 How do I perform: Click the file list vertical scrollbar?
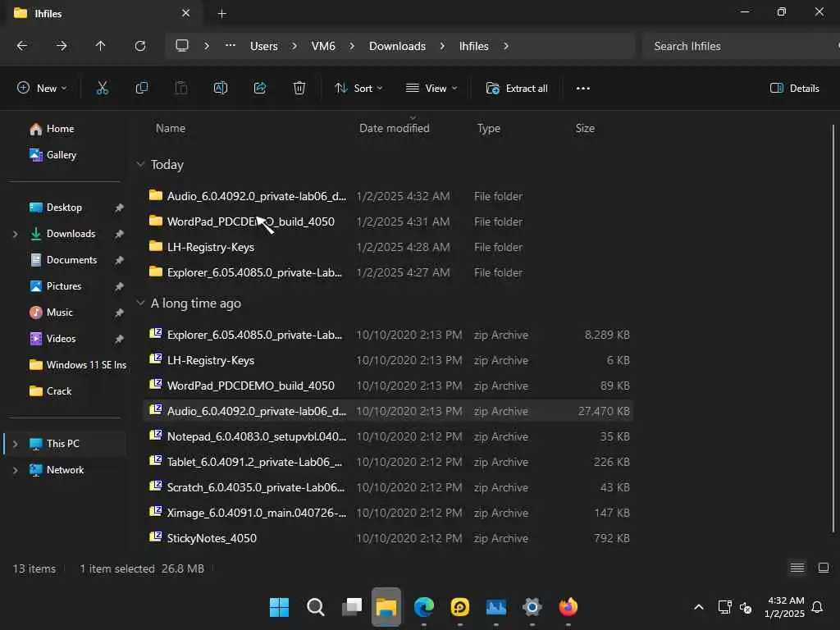(833, 328)
